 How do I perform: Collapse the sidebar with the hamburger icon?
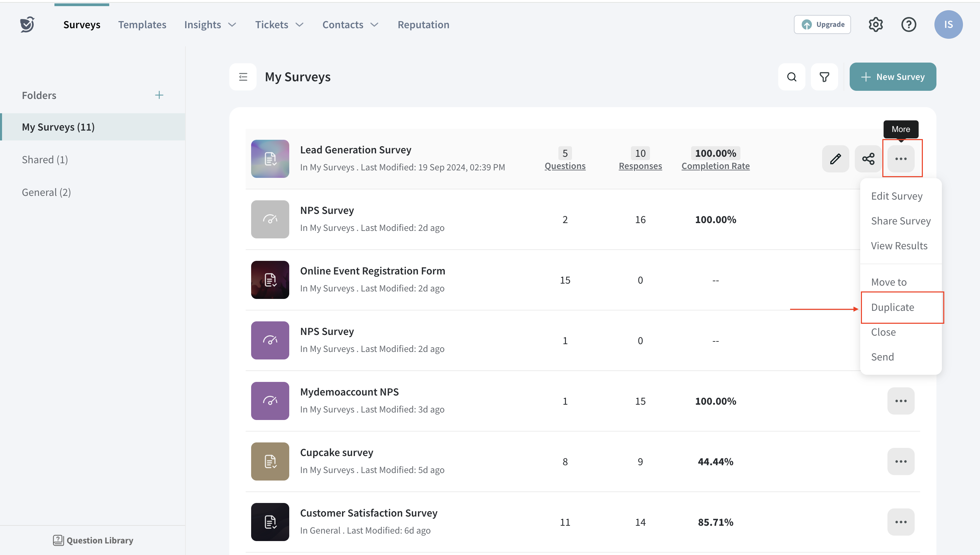tap(243, 77)
